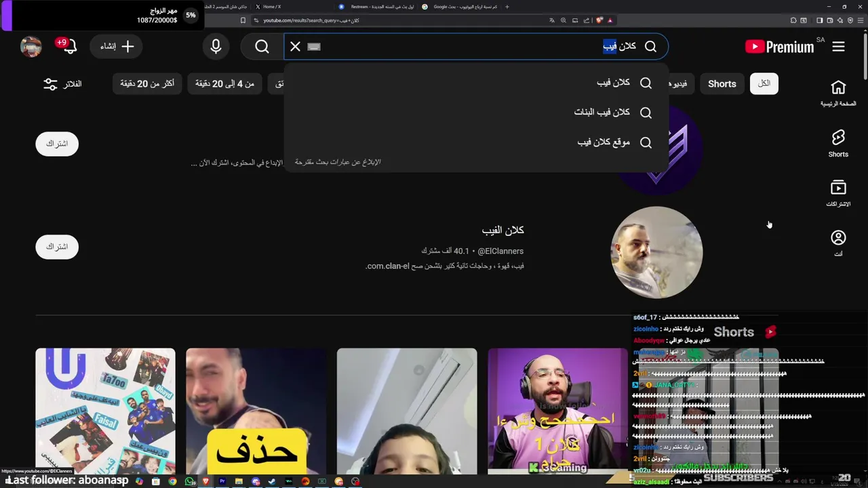The image size is (868, 488).
Task: Open Microsoft Store from the taskbar
Action: [x=156, y=481]
